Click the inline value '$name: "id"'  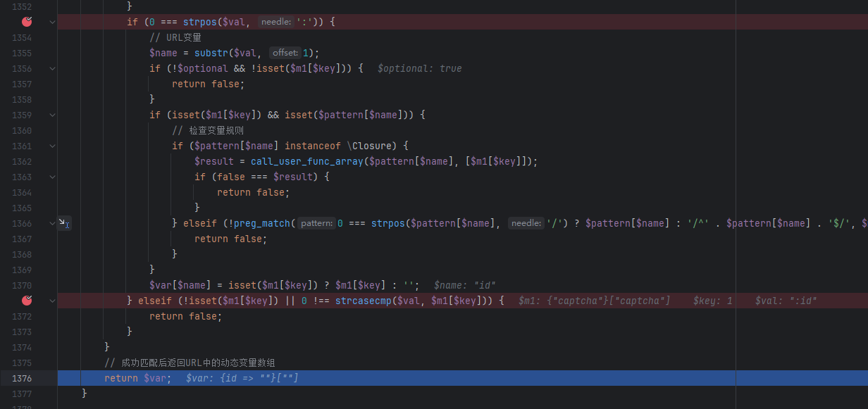465,285
